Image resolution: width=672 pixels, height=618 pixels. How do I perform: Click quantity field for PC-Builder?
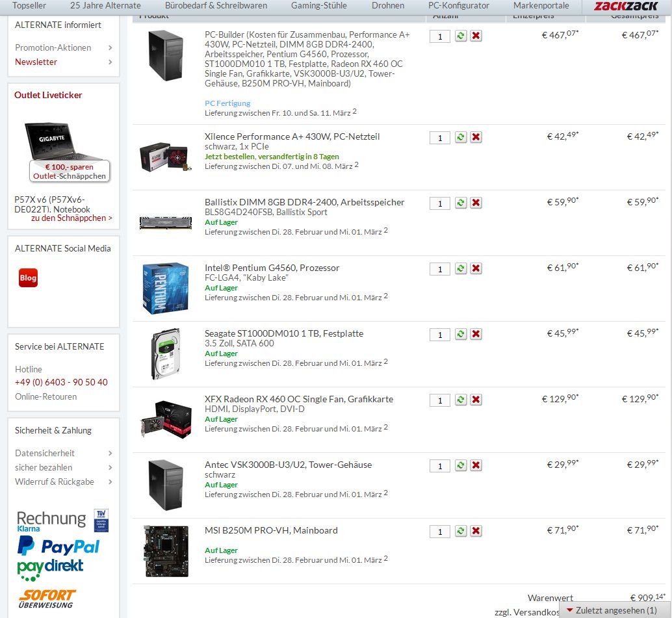tap(440, 36)
